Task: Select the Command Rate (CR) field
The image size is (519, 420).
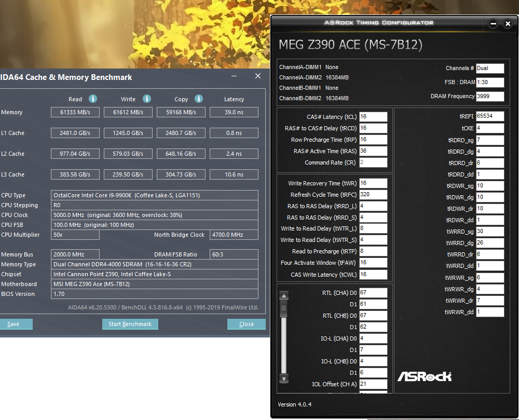Action: coord(373,162)
